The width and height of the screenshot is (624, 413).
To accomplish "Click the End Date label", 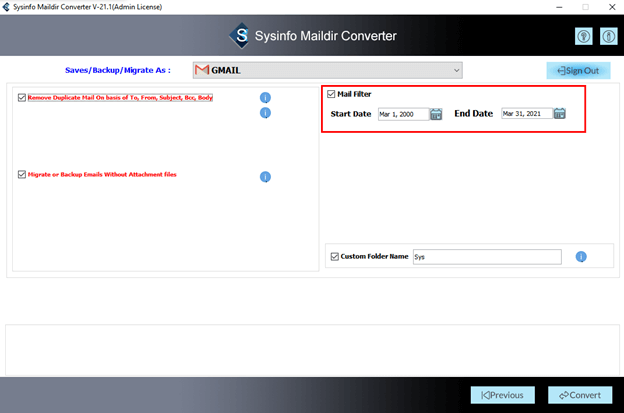I will [x=474, y=114].
